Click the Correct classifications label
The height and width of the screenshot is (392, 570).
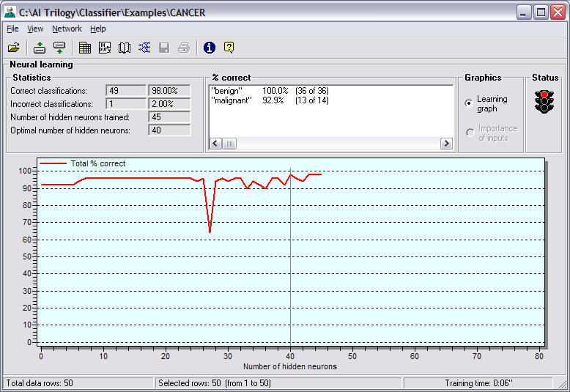pos(48,91)
